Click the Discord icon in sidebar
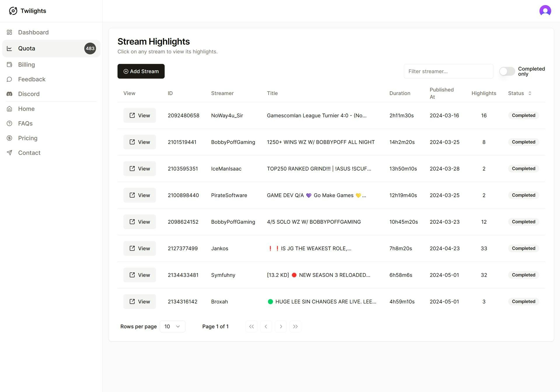The height and width of the screenshot is (392, 560). tap(9, 94)
